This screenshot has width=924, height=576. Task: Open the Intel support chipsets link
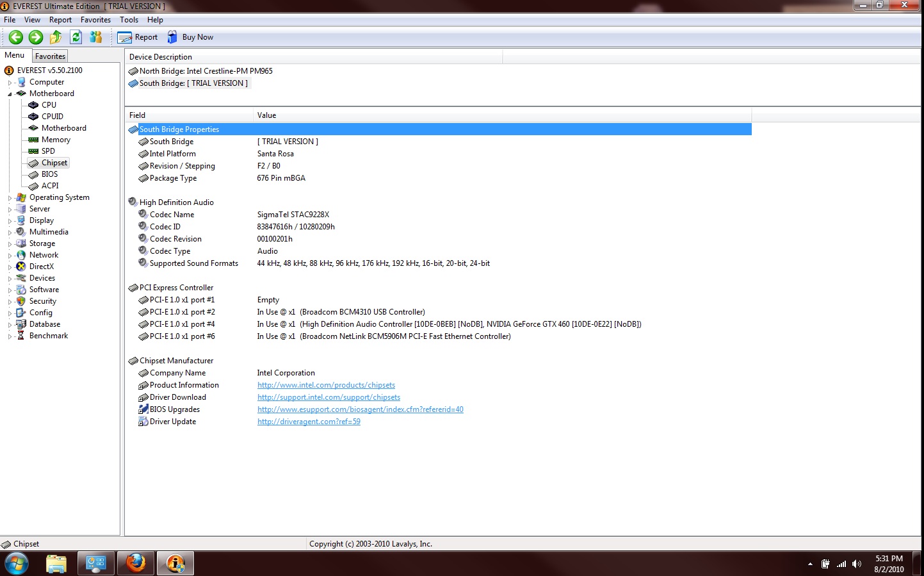point(328,397)
